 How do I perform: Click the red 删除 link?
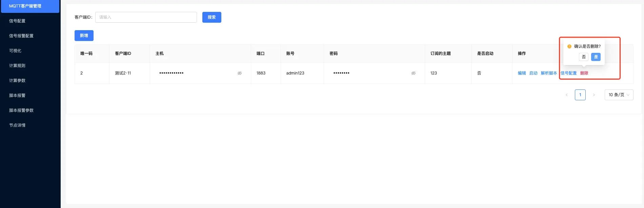[584, 73]
